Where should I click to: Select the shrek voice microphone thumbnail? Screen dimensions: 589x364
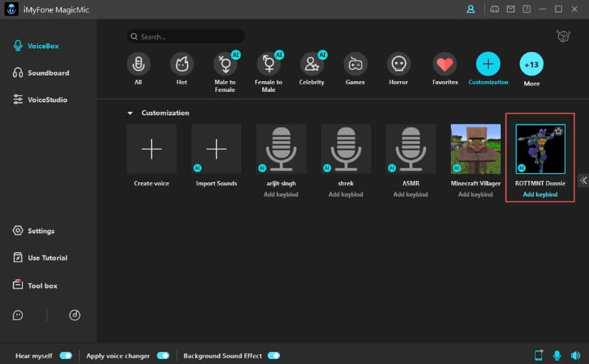click(x=346, y=149)
